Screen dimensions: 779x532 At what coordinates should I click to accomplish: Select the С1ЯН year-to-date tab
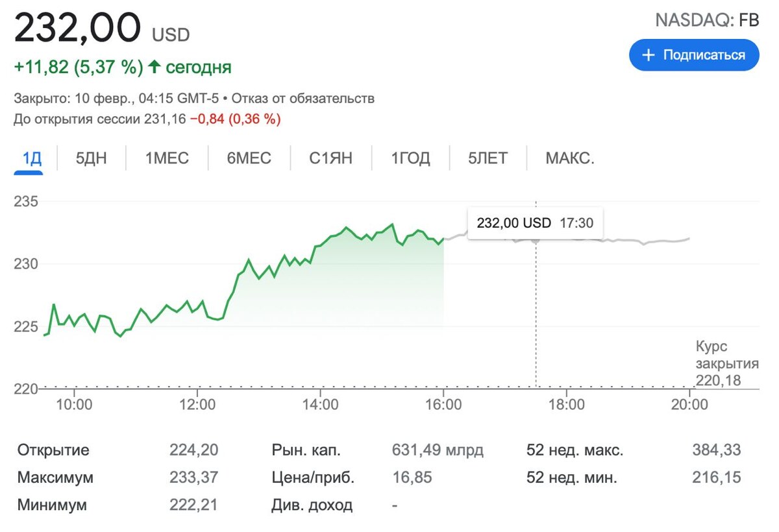[x=330, y=158]
